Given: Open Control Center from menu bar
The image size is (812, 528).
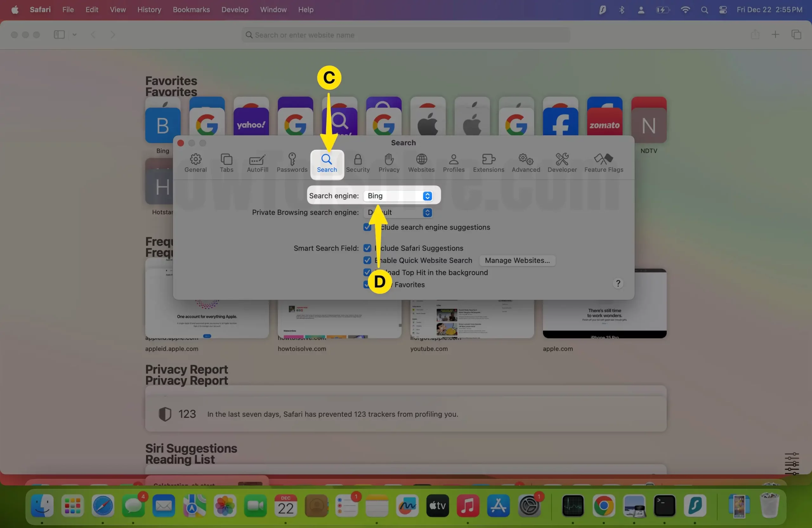Looking at the screenshot, I should tap(723, 10).
